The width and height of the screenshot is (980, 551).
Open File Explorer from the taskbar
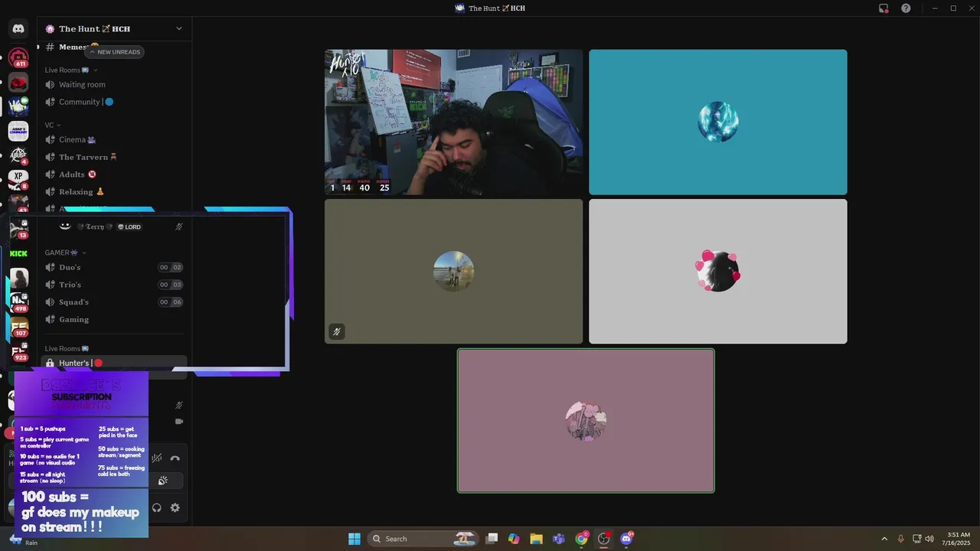[x=536, y=539]
